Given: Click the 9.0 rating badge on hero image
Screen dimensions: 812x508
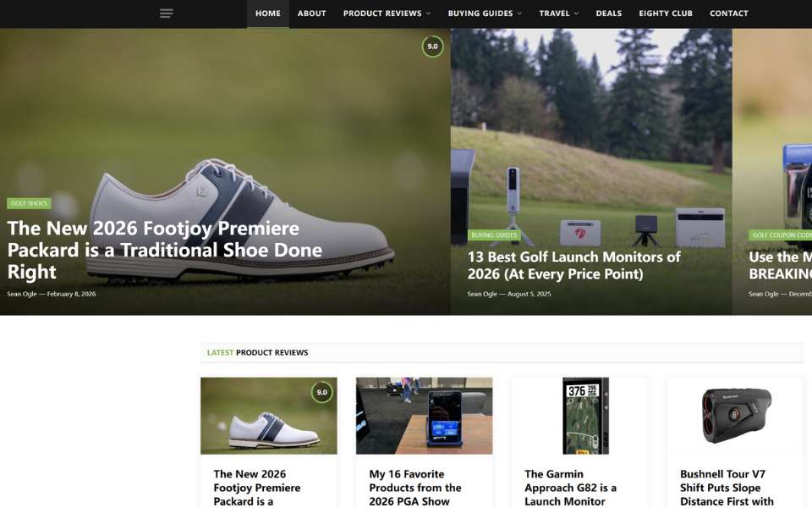Looking at the screenshot, I should [432, 47].
